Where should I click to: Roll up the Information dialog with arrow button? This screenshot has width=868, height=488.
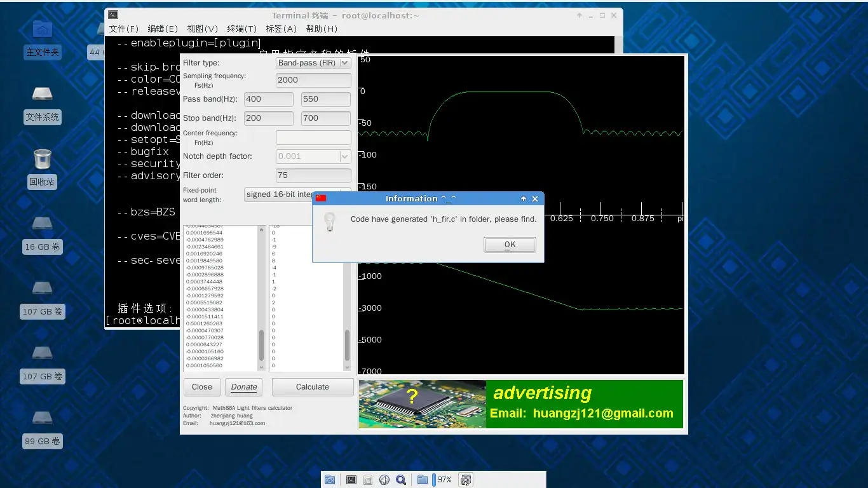click(x=524, y=199)
